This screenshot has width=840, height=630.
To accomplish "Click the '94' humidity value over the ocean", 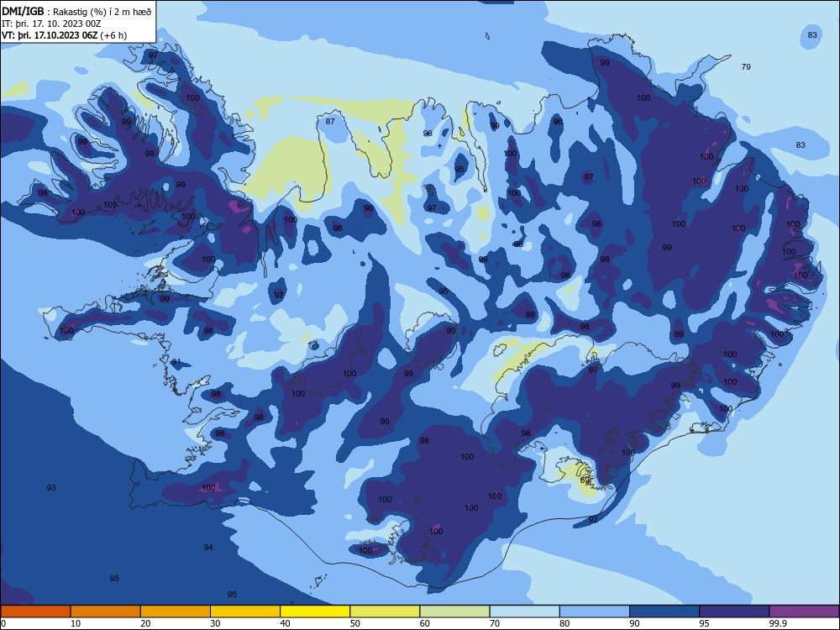I will (x=208, y=547).
